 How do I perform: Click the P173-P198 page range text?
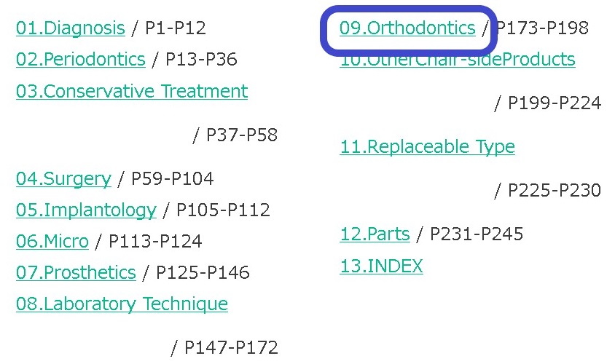coord(542,28)
